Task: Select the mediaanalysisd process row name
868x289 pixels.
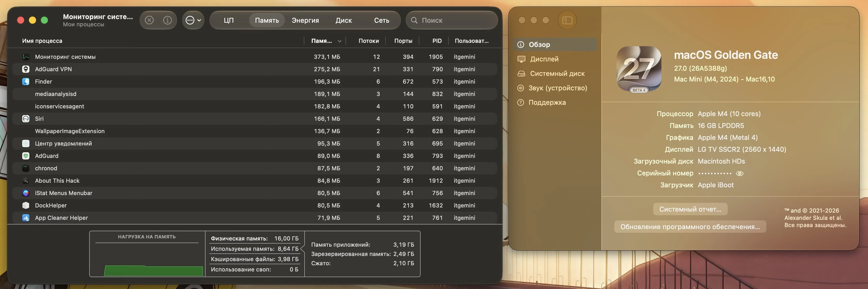Action: point(56,94)
